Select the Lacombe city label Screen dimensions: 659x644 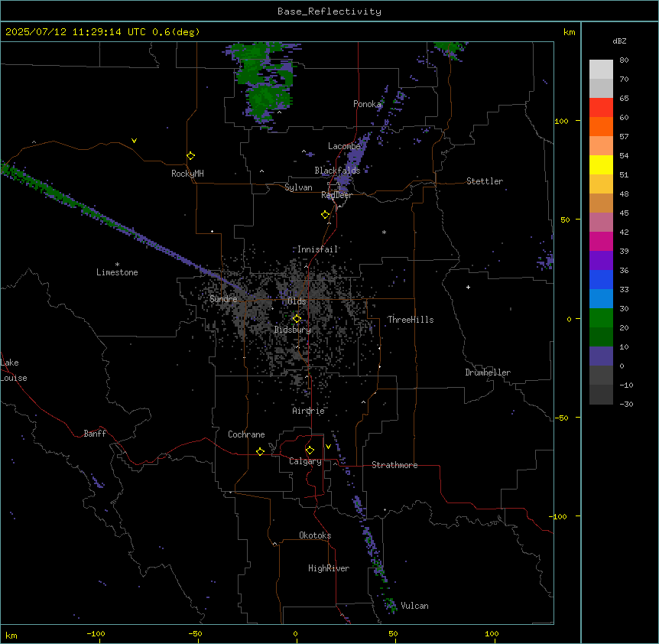[x=344, y=146]
